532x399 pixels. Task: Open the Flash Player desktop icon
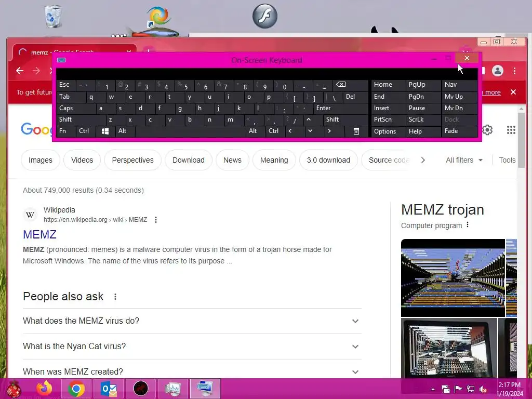[264, 16]
